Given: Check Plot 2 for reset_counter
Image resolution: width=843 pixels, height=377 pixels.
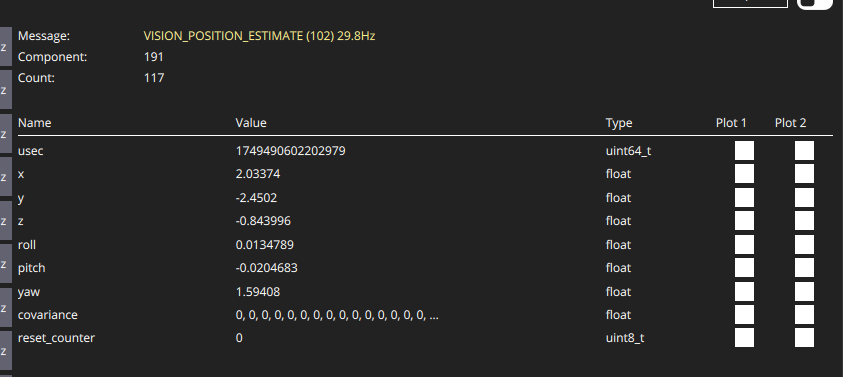Looking at the screenshot, I should pos(804,338).
